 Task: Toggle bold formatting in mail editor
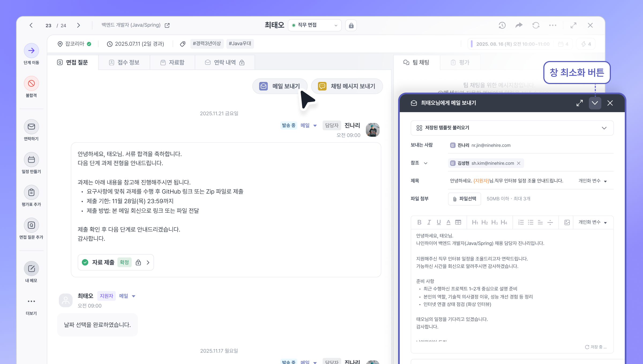(x=419, y=222)
